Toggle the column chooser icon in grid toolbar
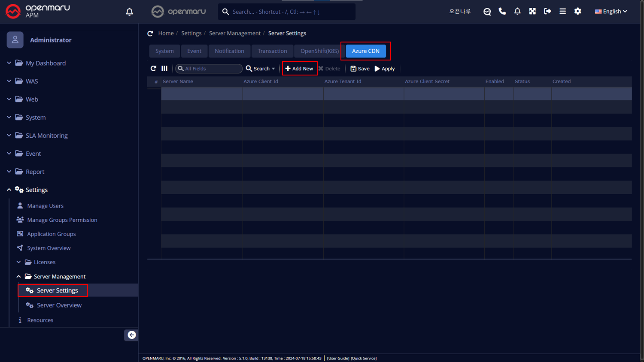The width and height of the screenshot is (644, 362). coord(164,69)
